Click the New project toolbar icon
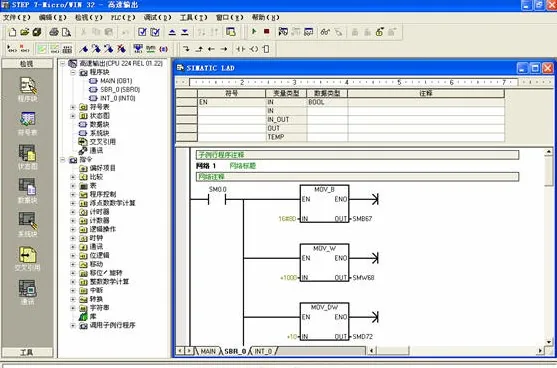557x368 pixels. pos(12,32)
